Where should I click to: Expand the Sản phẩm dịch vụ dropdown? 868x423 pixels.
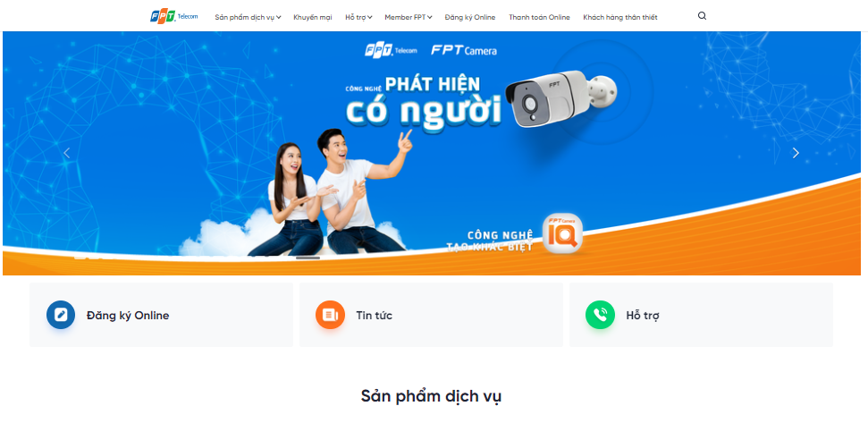tap(248, 17)
